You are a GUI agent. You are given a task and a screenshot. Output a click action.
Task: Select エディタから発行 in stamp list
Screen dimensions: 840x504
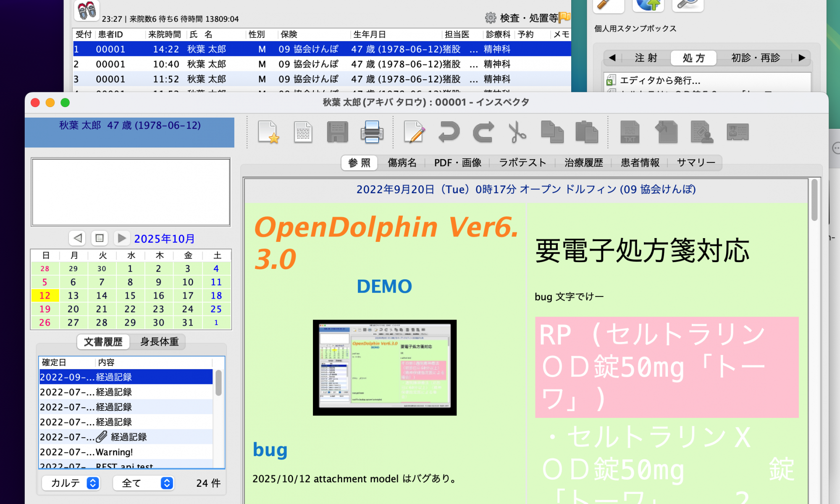[659, 80]
